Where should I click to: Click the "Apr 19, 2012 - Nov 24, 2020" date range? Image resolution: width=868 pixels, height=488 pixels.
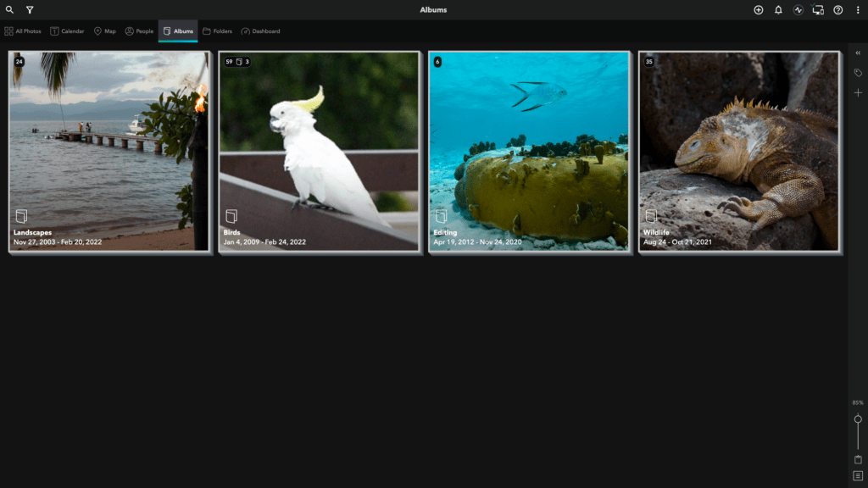click(x=477, y=241)
